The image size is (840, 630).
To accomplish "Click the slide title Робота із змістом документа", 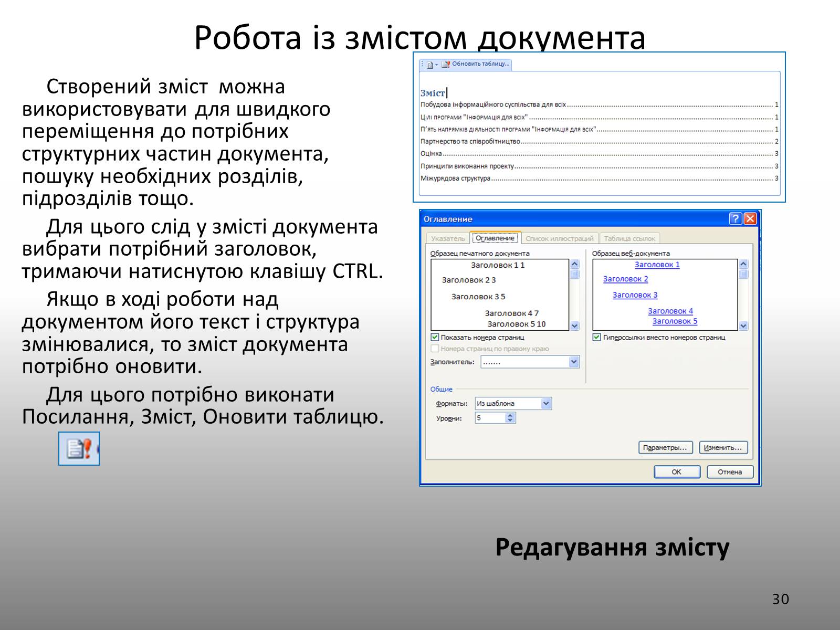I will pos(419,38).
